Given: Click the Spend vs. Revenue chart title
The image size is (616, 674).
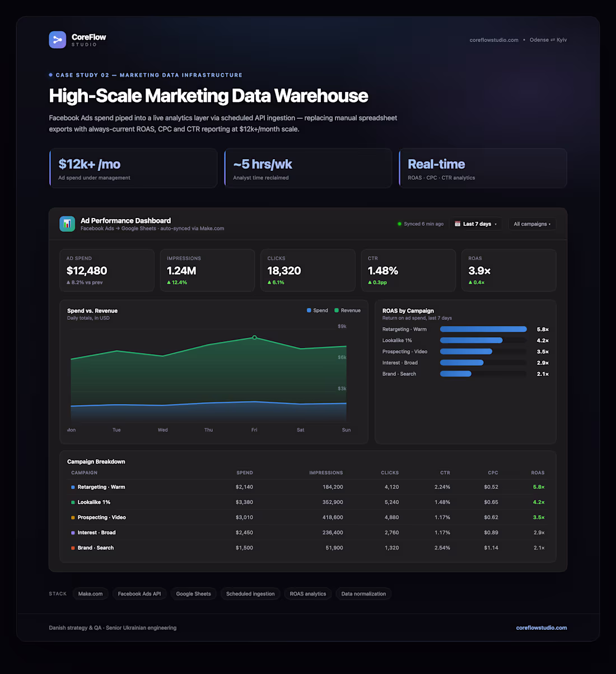Looking at the screenshot, I should click(92, 311).
